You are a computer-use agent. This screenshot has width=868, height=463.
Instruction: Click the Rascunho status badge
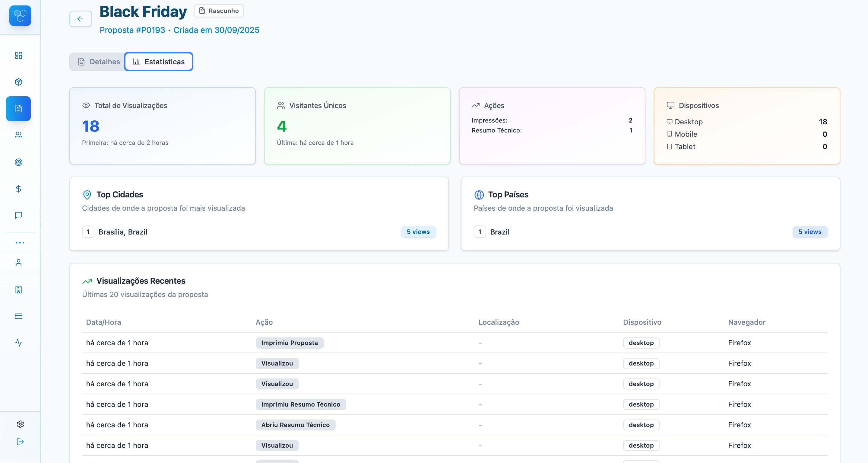click(x=219, y=11)
